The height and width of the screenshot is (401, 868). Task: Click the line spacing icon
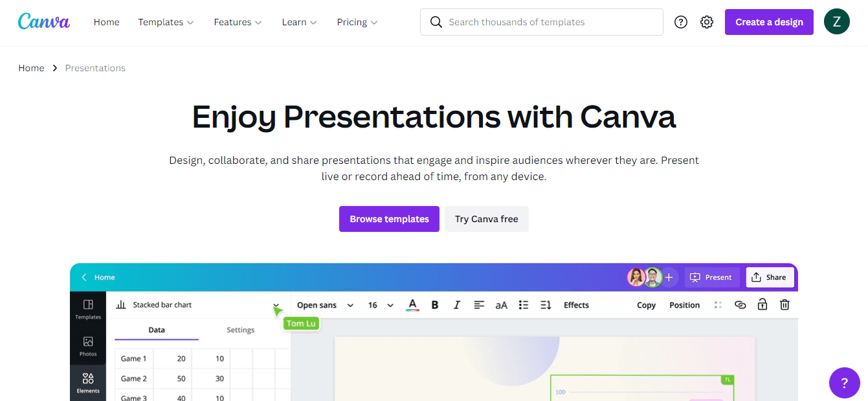[x=546, y=305]
